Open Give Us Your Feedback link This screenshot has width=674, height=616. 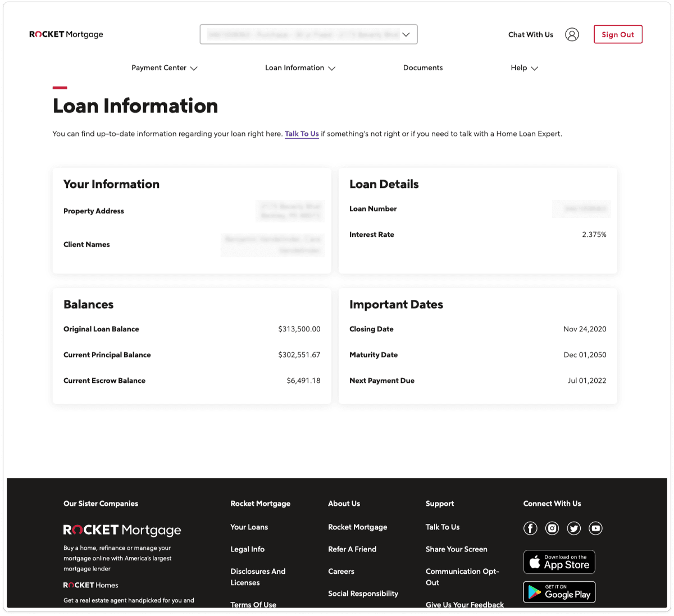(x=464, y=605)
